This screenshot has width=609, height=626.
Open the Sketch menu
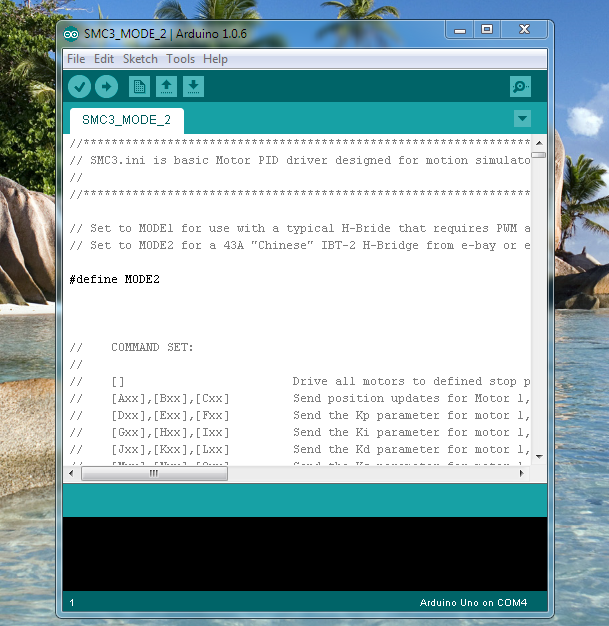tap(140, 59)
